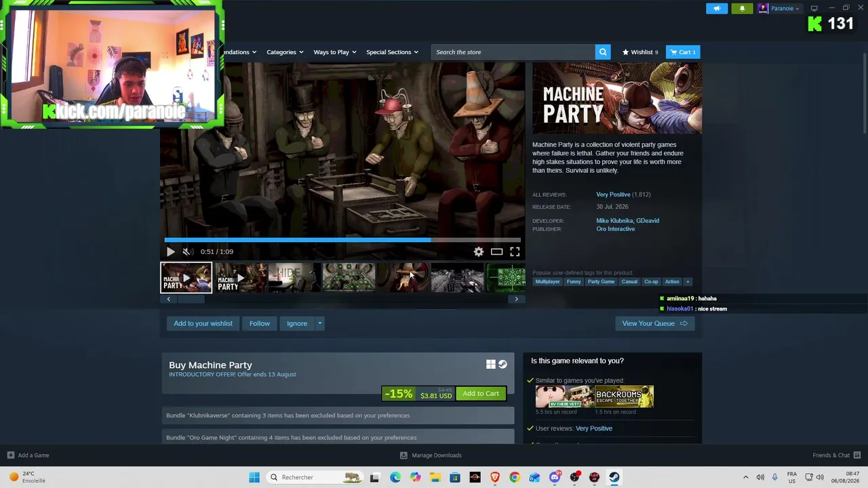Follow the Machine Party game

point(260,323)
